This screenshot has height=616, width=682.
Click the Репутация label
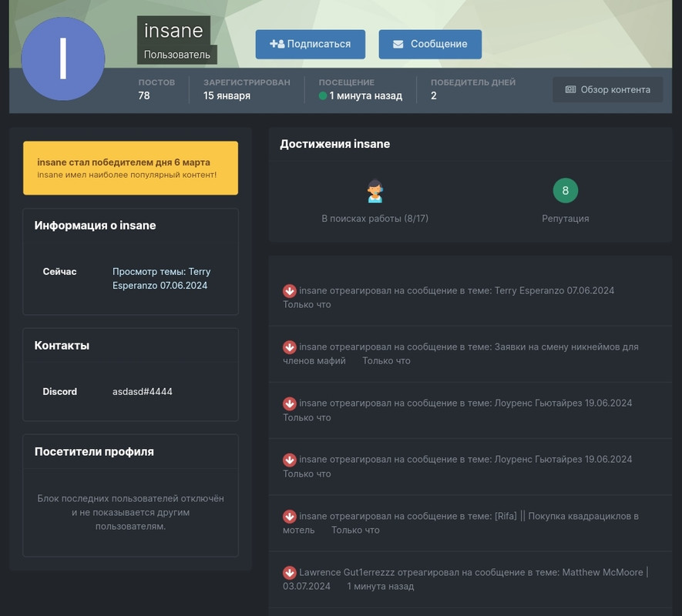[x=566, y=219]
